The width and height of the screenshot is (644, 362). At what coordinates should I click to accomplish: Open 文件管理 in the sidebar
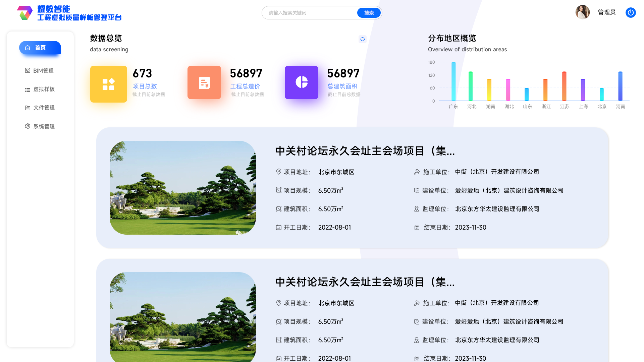coord(40,108)
